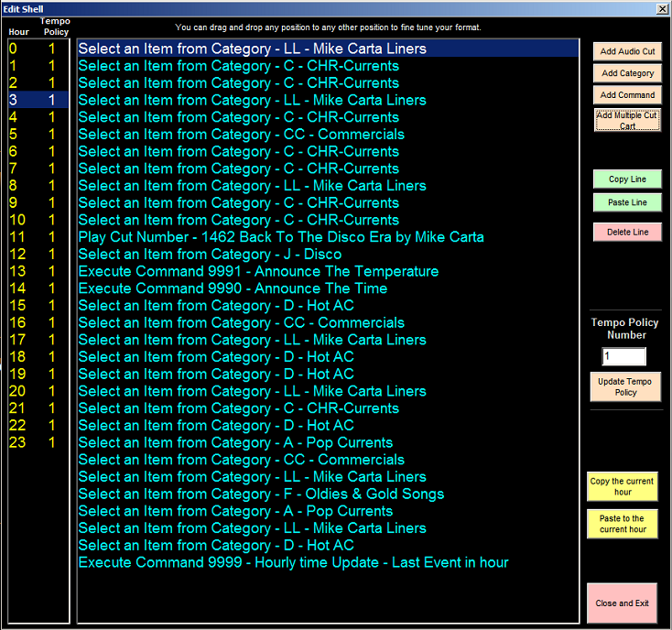The height and width of the screenshot is (630, 672).
Task: Select 'Execute Command 9990 - Announce The Time' line
Action: point(328,288)
